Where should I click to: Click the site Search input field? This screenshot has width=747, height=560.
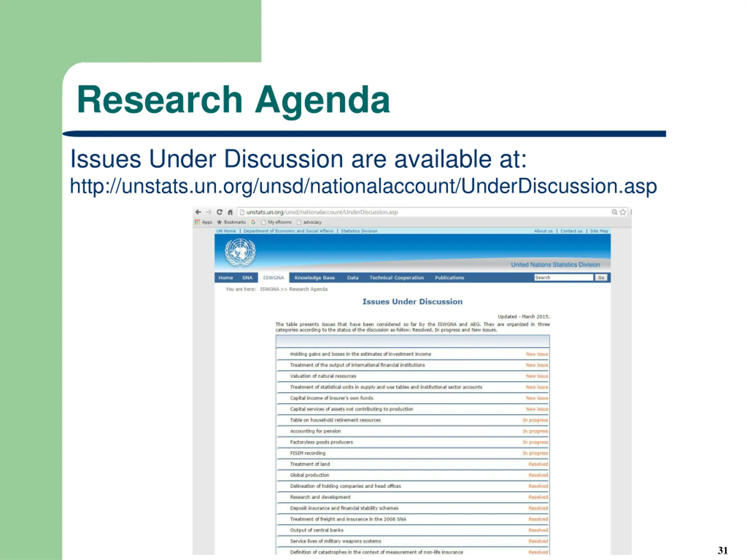pyautogui.click(x=564, y=277)
